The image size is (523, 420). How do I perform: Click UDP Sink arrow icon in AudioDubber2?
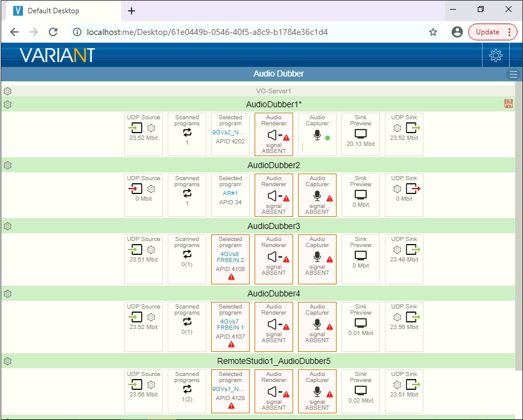pyautogui.click(x=413, y=189)
